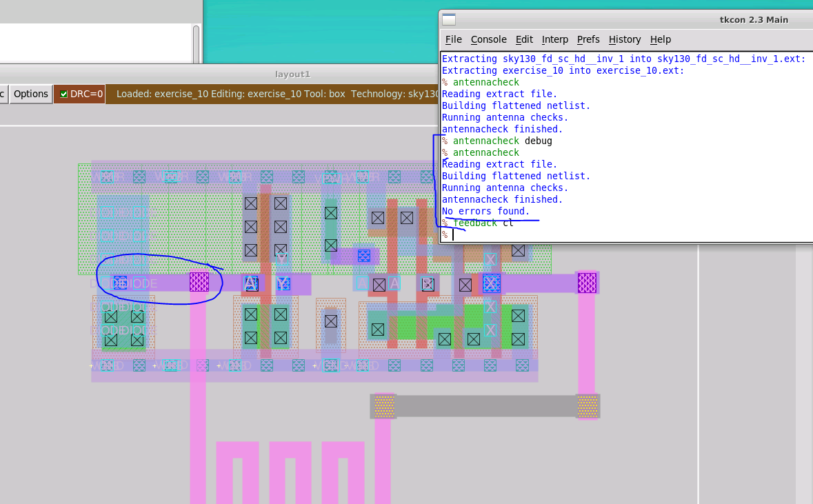Select the magenta via right of X label
The height and width of the screenshot is (504, 813).
coord(587,283)
